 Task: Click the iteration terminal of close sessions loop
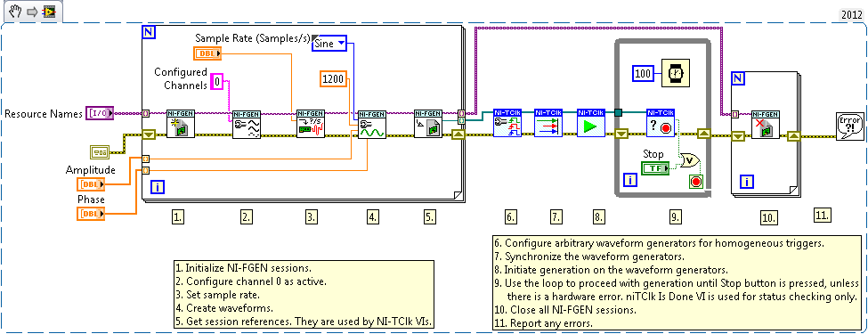747,181
